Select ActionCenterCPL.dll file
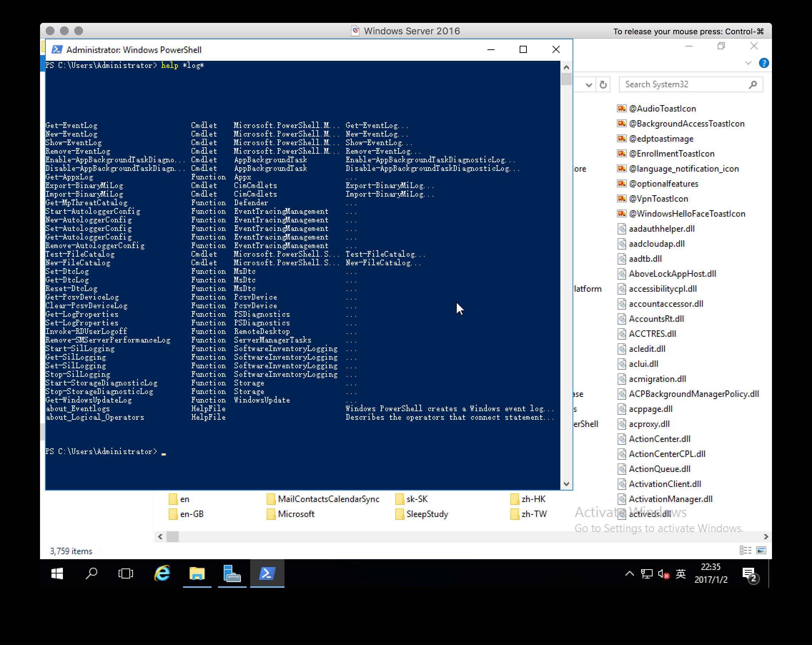Viewport: 812px width, 645px height. [661, 454]
